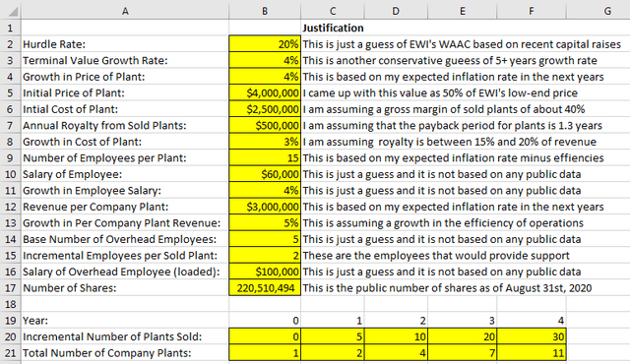Select the $2,500,000 cost of plant cell
630x364 pixels.
click(265, 109)
